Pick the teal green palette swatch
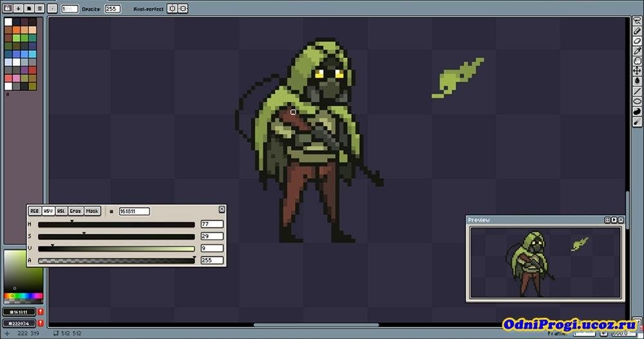Image resolution: width=644 pixels, height=339 pixels. [x=32, y=38]
